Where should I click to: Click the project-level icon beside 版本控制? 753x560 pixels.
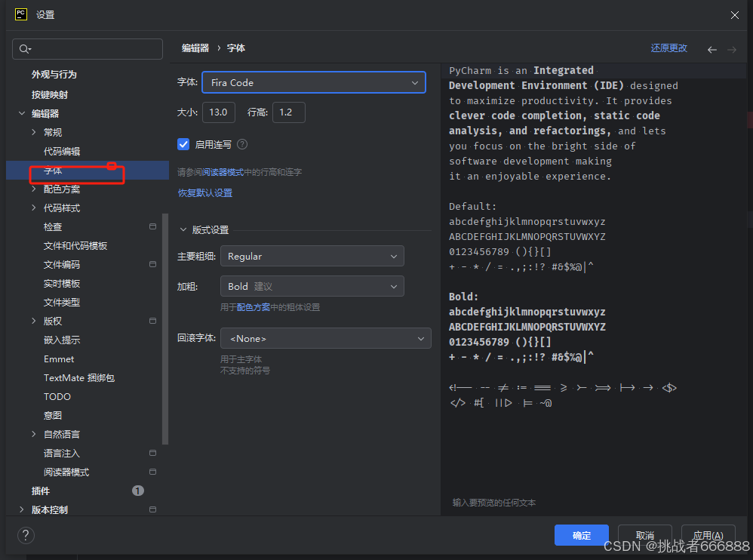coord(152,509)
